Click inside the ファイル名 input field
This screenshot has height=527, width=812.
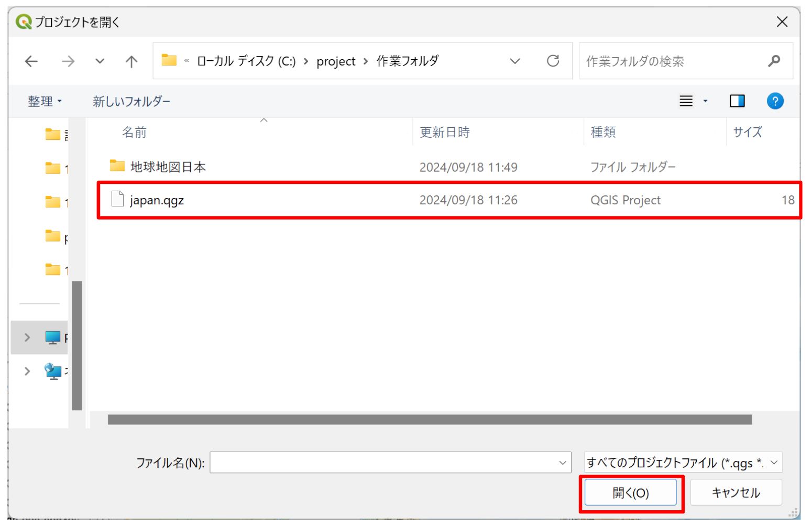390,463
